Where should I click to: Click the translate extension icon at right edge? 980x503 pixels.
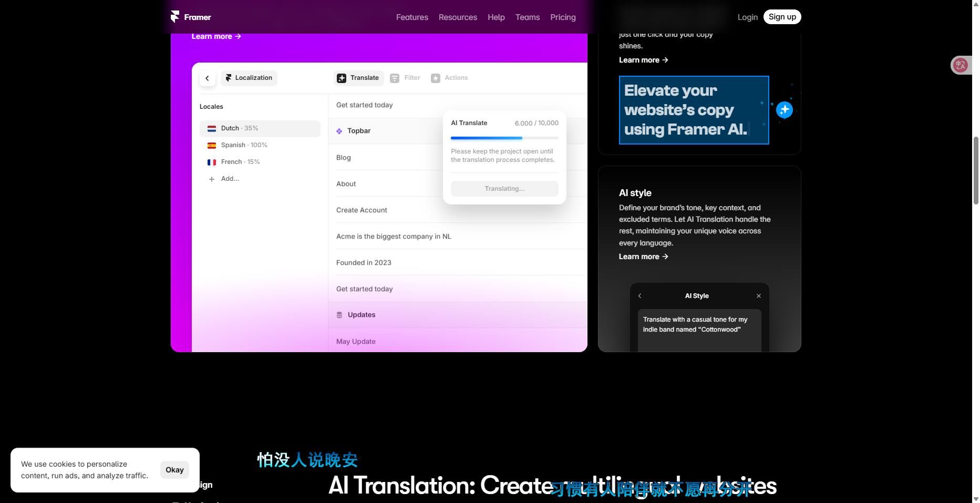pyautogui.click(x=961, y=65)
